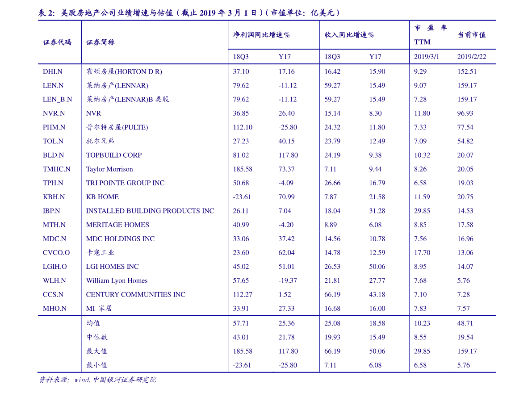Select the 最小值 summary row label
This screenshot has height=393, width=532.
[96, 365]
